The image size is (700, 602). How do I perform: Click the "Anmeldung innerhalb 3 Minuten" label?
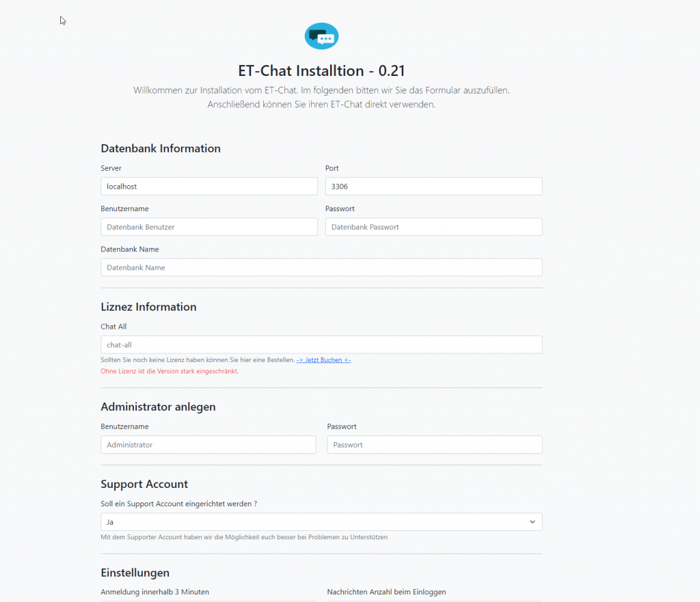point(154,592)
